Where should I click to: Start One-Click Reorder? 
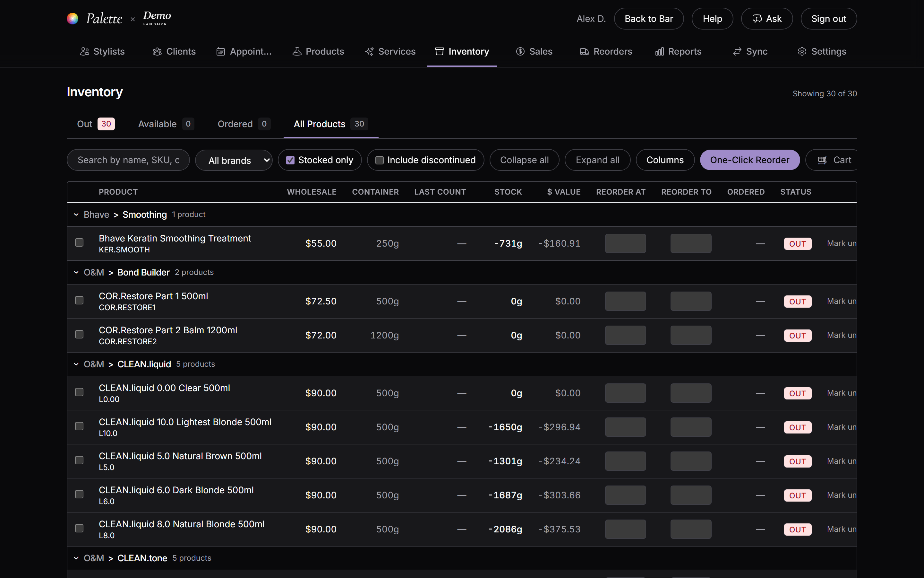[x=749, y=160]
